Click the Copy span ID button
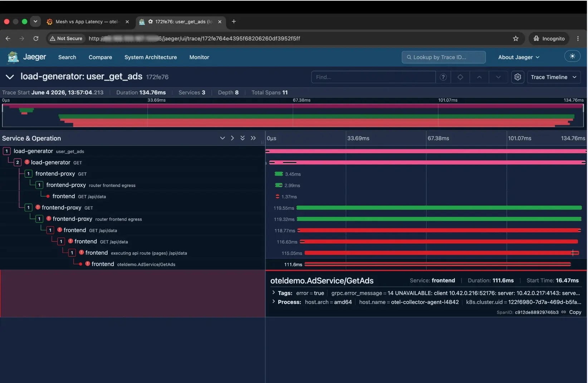588x383 pixels. coord(575,312)
